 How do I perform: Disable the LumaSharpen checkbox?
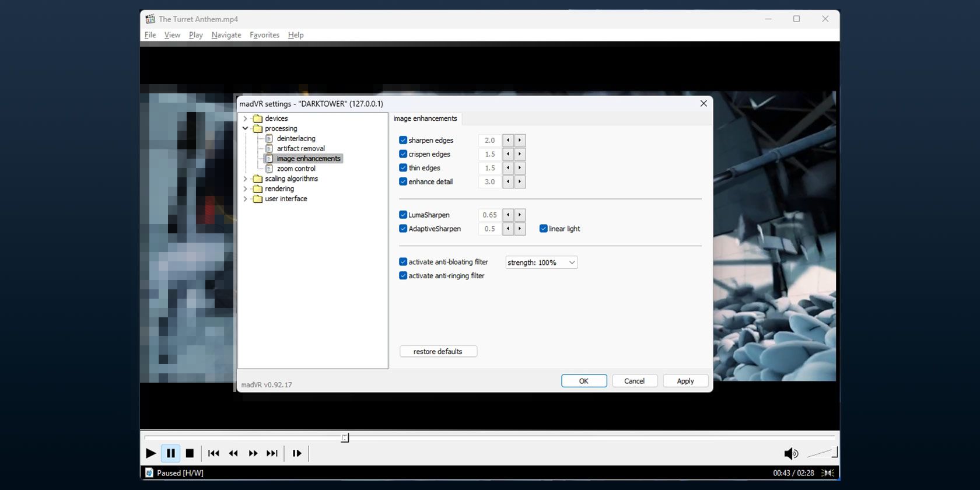pos(403,215)
